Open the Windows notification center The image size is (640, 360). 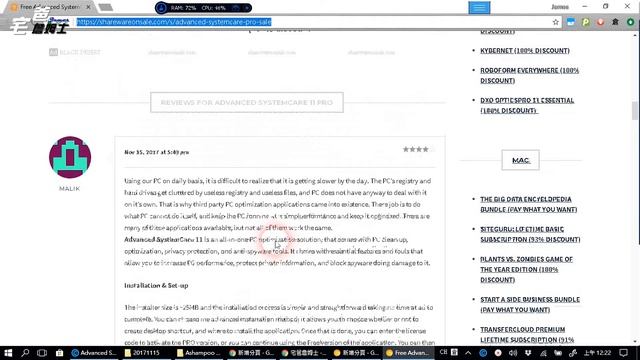pyautogui.click(x=623, y=353)
